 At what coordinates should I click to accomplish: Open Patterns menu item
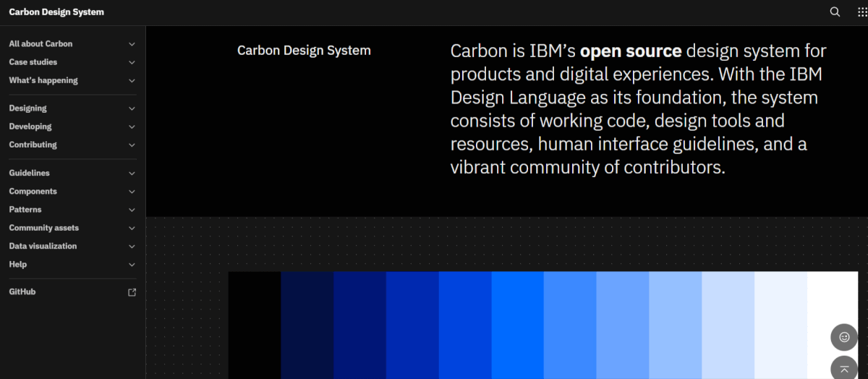tap(72, 210)
